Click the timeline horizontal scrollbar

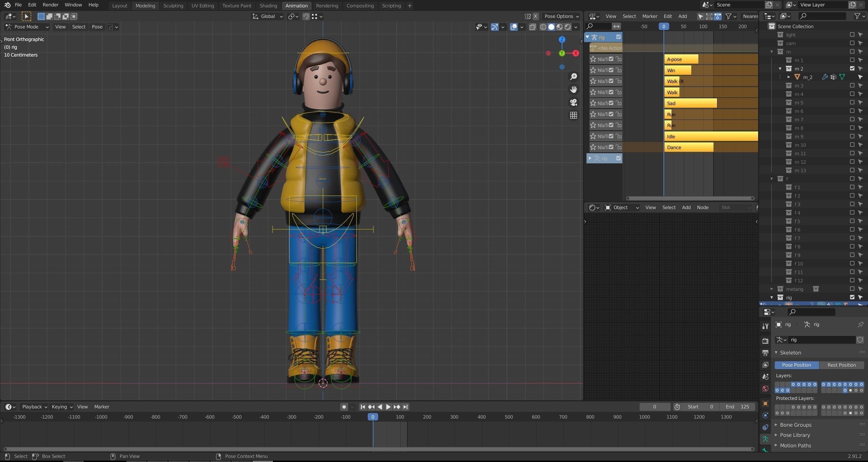[379, 449]
